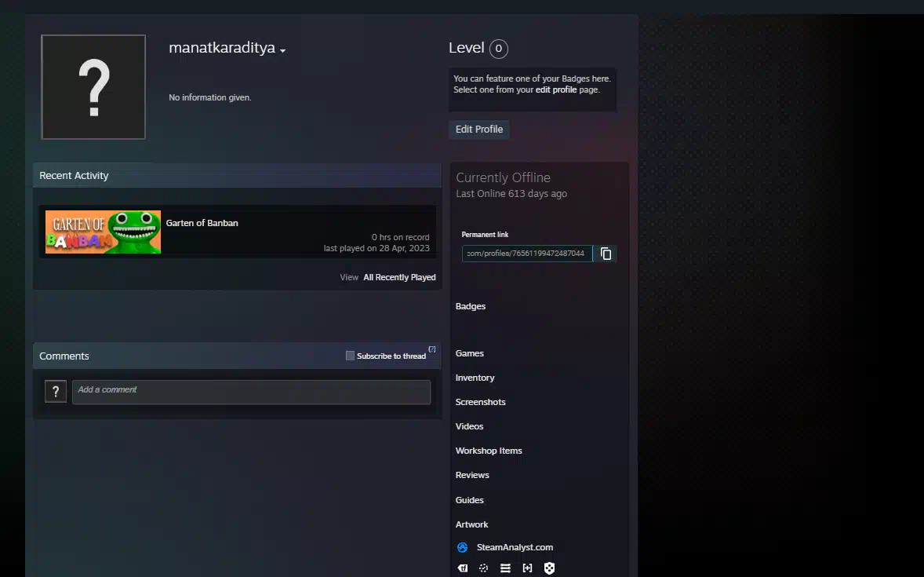Open the Garten of Banban game image
This screenshot has width=924, height=577.
point(103,232)
